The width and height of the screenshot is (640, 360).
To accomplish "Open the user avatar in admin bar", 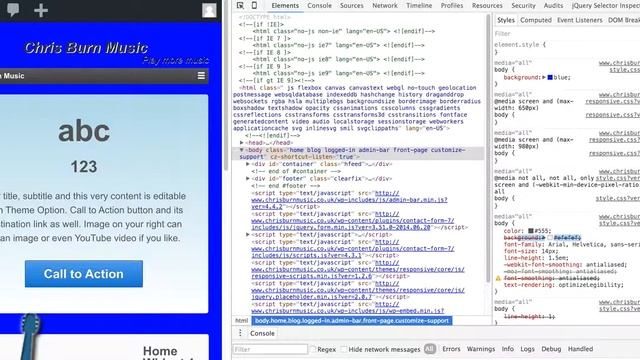I will click(x=209, y=10).
